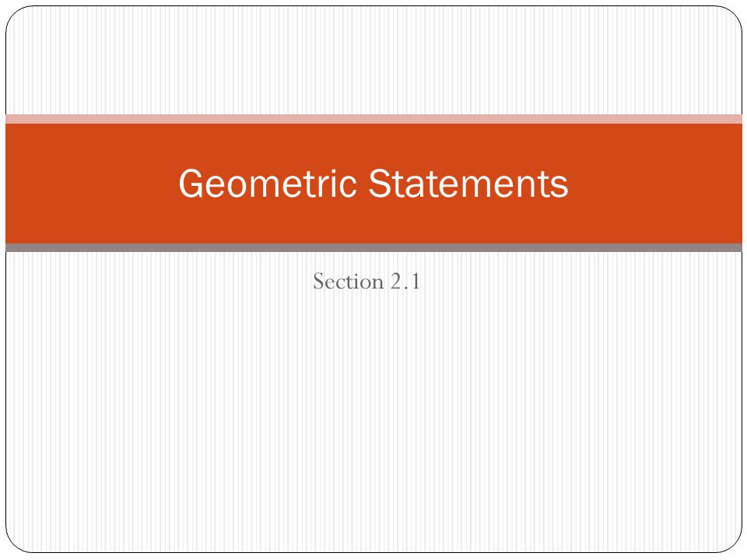Click the rounded top-right corner of the slide

(733, 16)
